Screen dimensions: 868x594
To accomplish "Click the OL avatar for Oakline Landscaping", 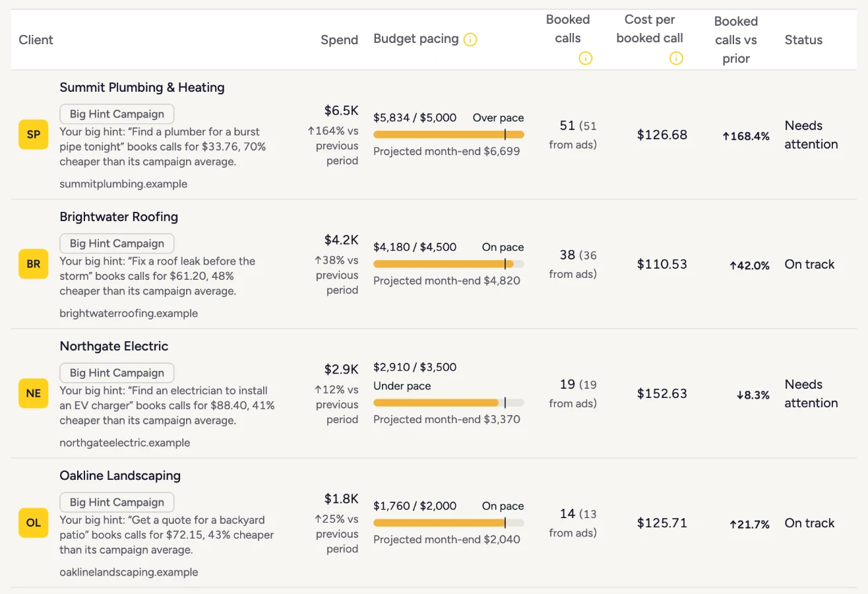I will pos(34,523).
